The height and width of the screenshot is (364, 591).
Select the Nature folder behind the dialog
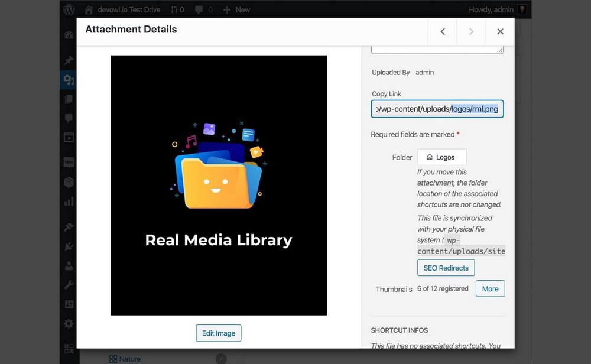tap(125, 359)
